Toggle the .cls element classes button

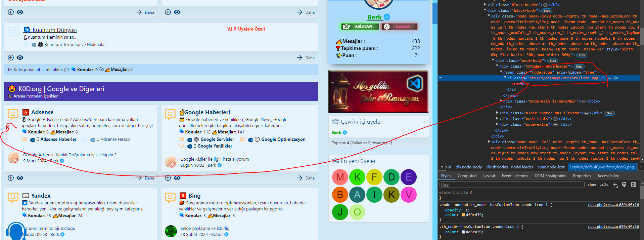pyautogui.click(x=605, y=185)
